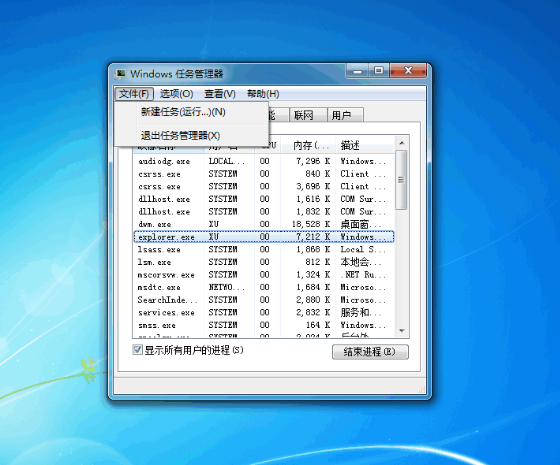Close the Task Manager window

click(408, 71)
